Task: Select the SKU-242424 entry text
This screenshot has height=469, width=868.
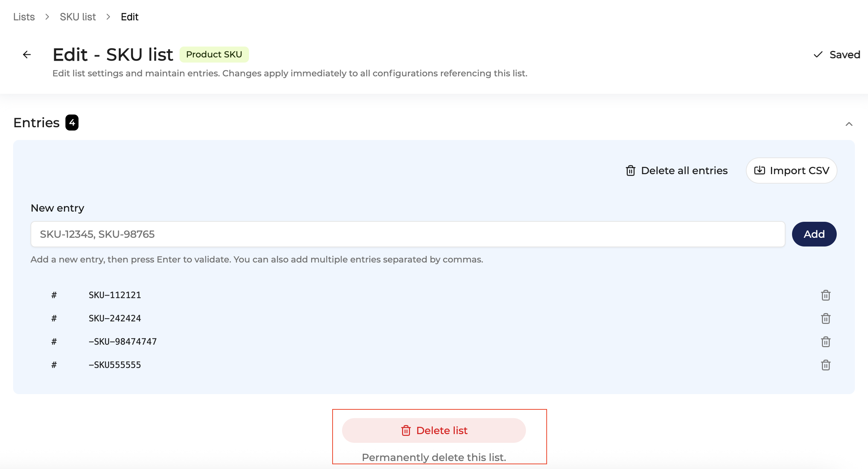Action: (115, 318)
